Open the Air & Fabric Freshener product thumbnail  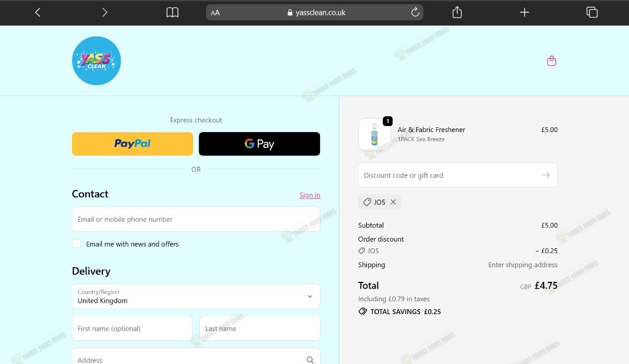[x=374, y=135]
